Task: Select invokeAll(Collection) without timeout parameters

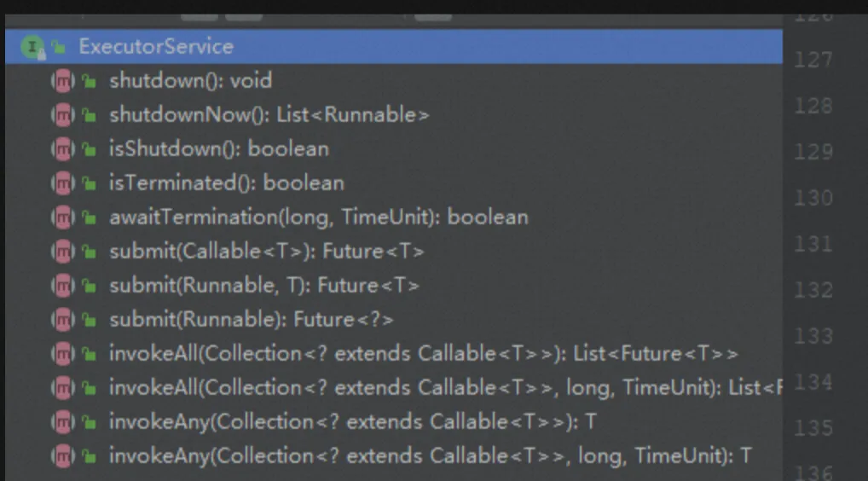Action: [423, 354]
